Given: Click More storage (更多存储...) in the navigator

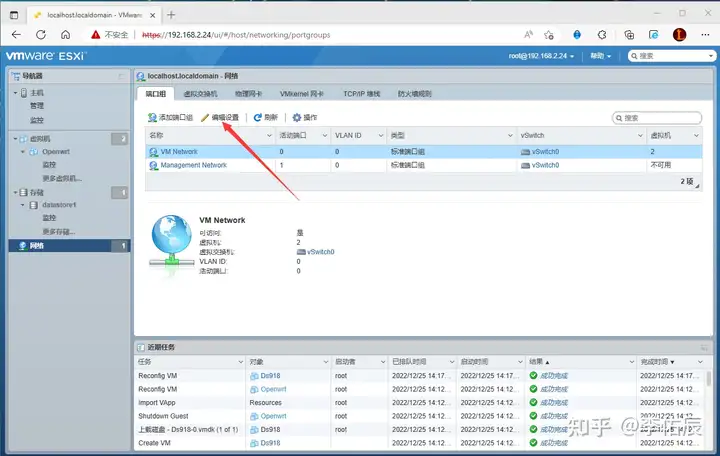Looking at the screenshot, I should [59, 232].
